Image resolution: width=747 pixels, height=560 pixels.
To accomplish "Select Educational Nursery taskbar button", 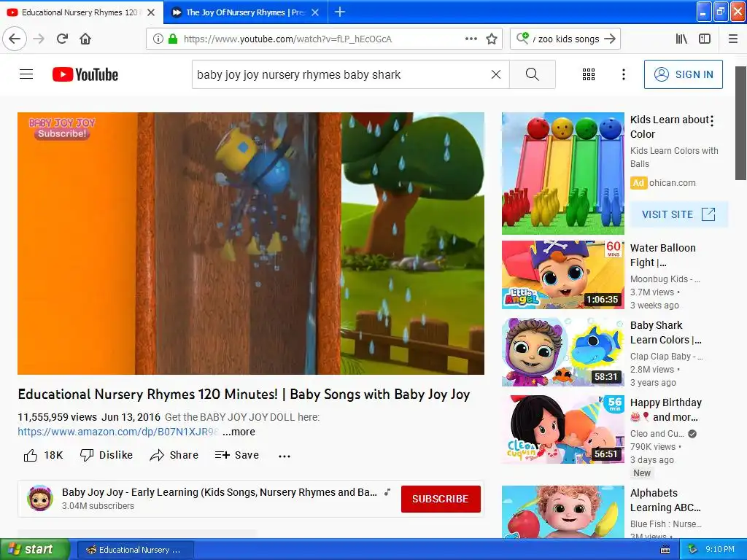I will 134,550.
